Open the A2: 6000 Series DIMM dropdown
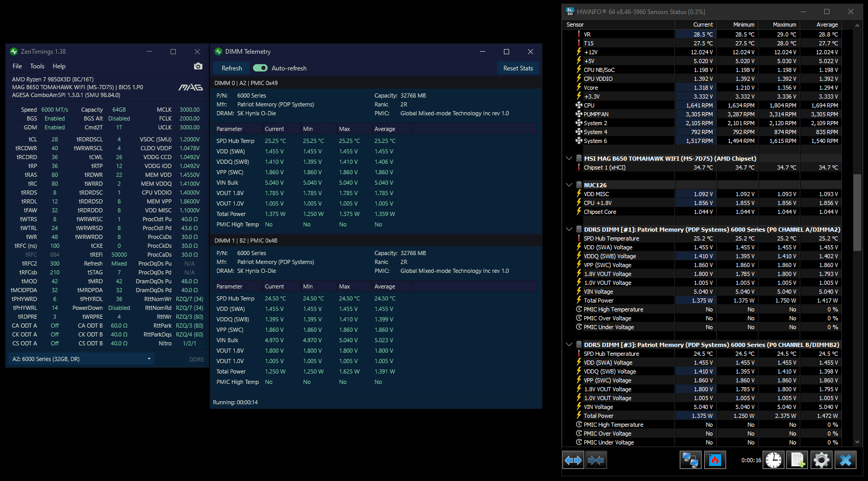 (82, 359)
